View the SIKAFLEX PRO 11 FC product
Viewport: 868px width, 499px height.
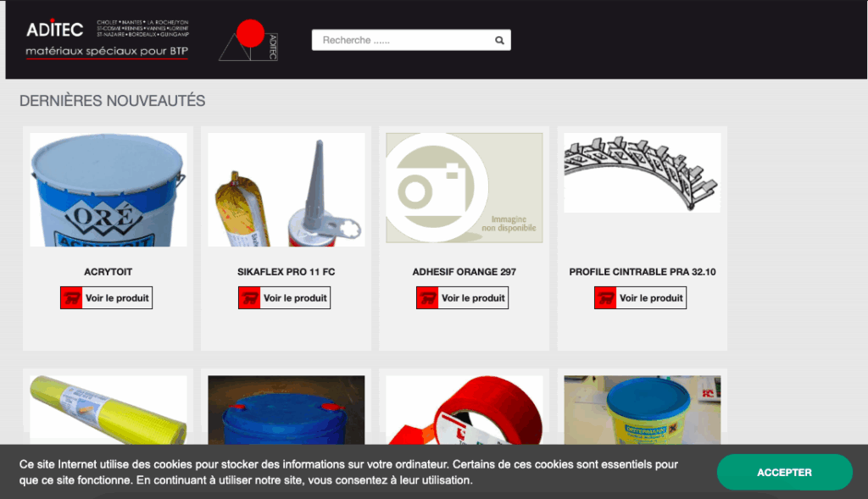point(295,298)
